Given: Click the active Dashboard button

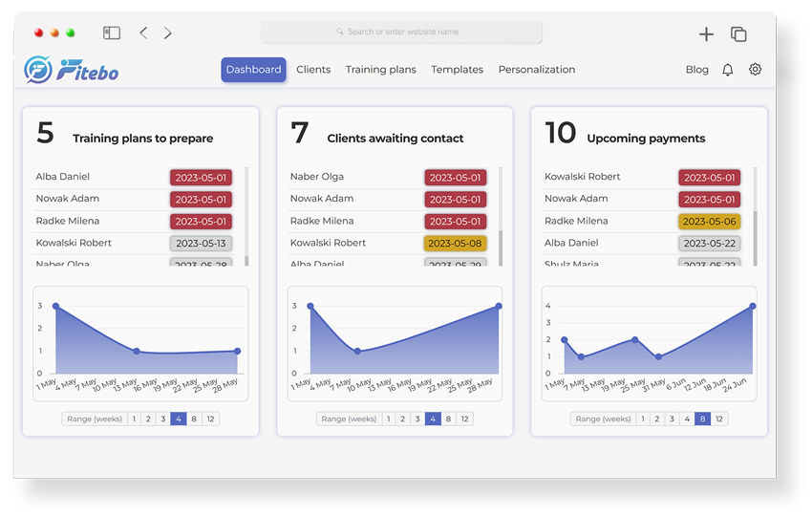Looking at the screenshot, I should click(x=253, y=70).
